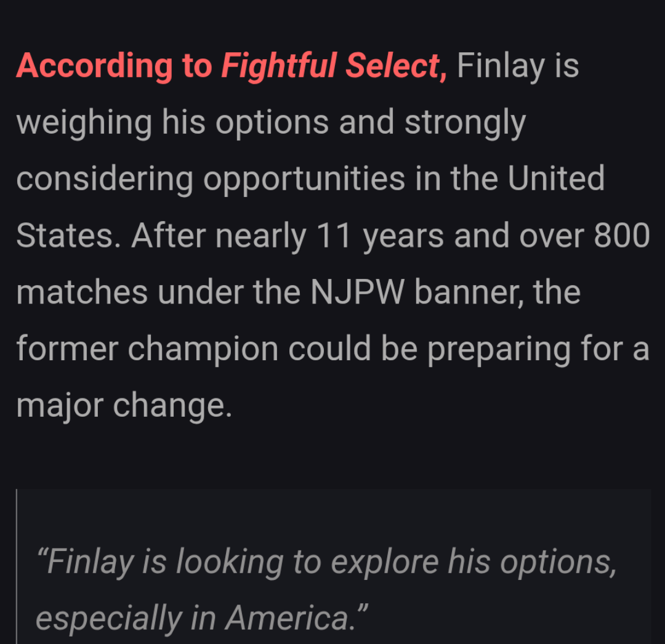Image resolution: width=665 pixels, height=644 pixels.
Task: Click the word "strongly" in the paragraph
Action: [465, 123]
